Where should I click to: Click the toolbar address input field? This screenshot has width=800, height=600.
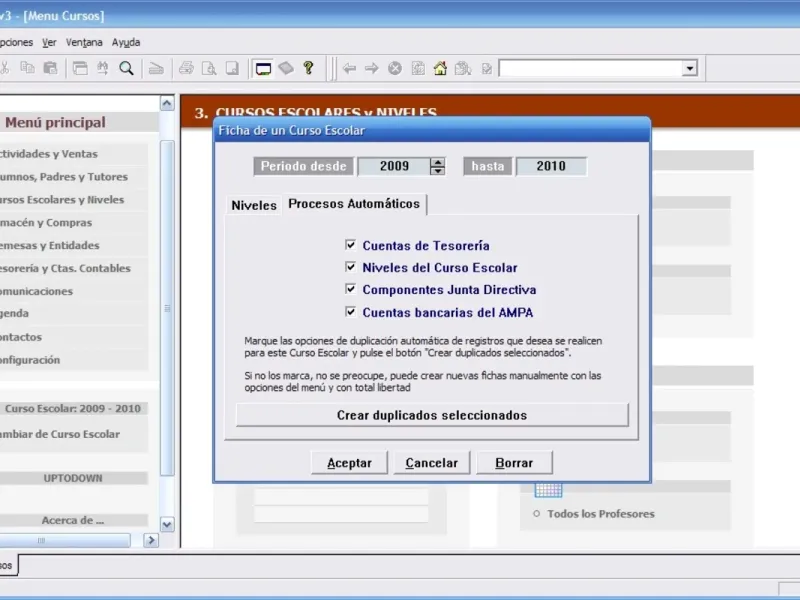pyautogui.click(x=591, y=68)
